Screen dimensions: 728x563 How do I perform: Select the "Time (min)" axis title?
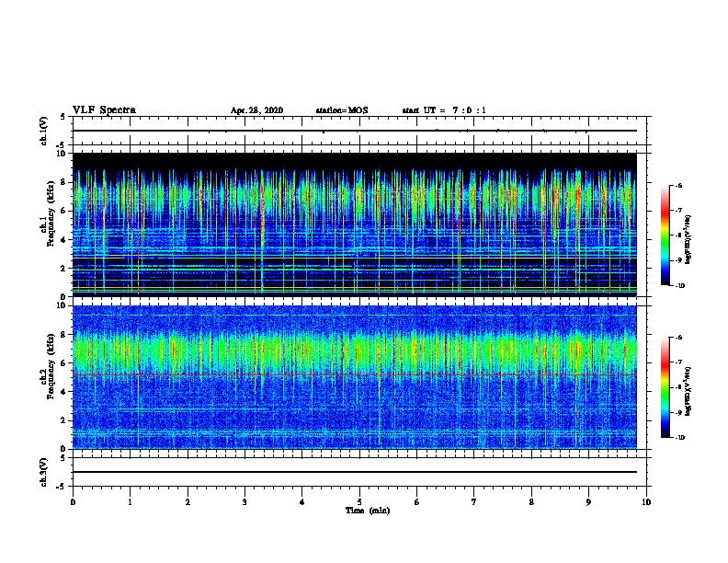368,511
